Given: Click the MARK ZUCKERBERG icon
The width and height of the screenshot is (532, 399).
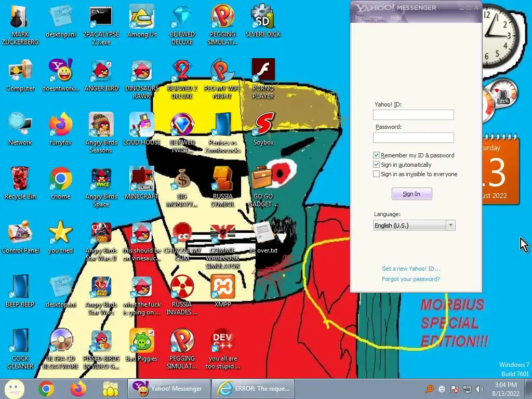Looking at the screenshot, I should pyautogui.click(x=20, y=24).
